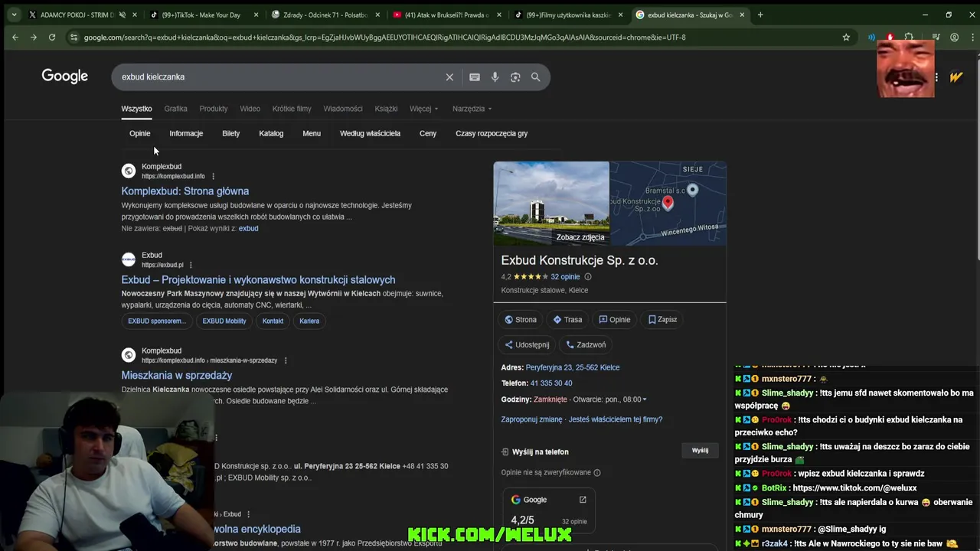
Task: Open the map thumbnail of Exbud Konstrukcje
Action: (x=668, y=203)
